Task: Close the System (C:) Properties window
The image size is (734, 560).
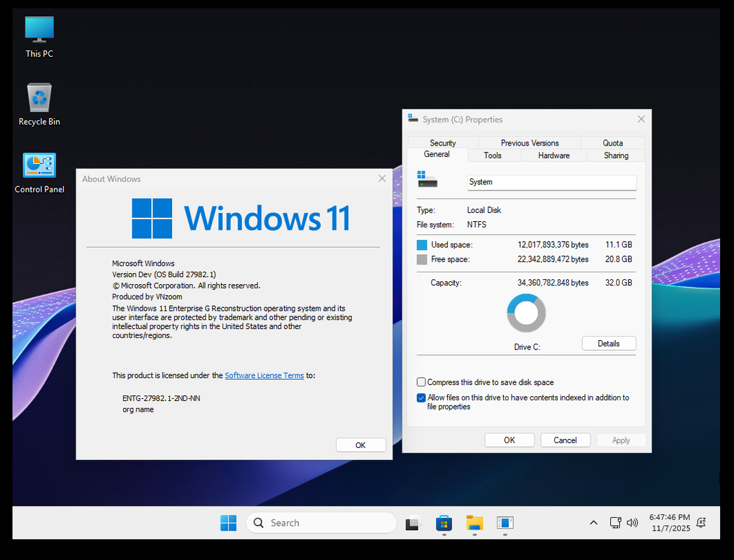Action: coord(641,119)
